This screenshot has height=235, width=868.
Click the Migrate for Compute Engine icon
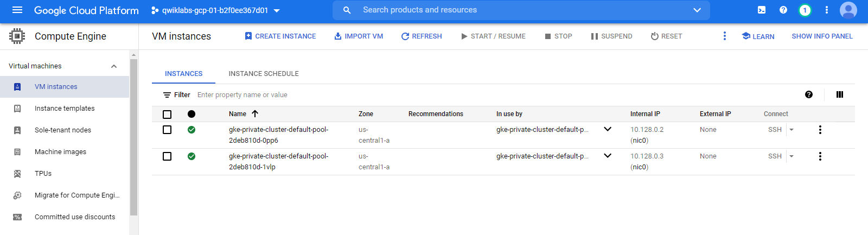click(x=17, y=195)
